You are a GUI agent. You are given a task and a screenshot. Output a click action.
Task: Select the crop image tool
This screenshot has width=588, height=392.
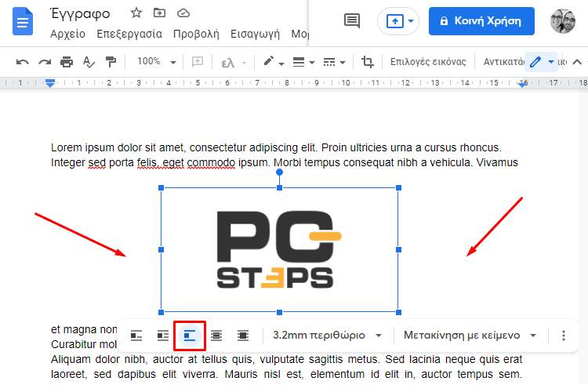click(367, 61)
